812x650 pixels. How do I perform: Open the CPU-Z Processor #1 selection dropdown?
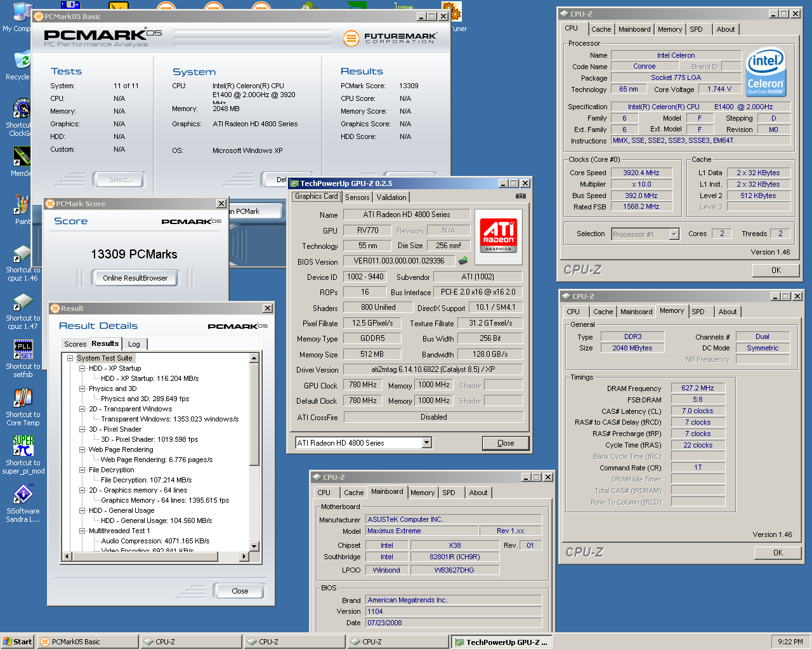point(674,234)
